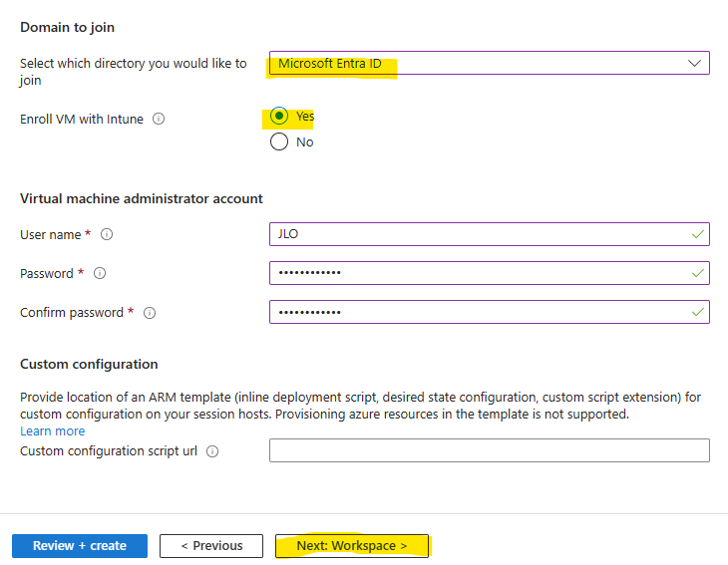This screenshot has height=565, width=728.
Task: Click the validation checkmark in Password field
Action: 697,273
